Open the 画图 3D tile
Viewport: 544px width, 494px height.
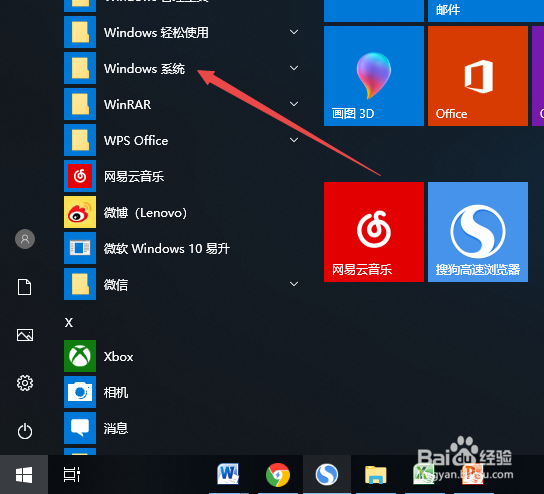coord(374,76)
